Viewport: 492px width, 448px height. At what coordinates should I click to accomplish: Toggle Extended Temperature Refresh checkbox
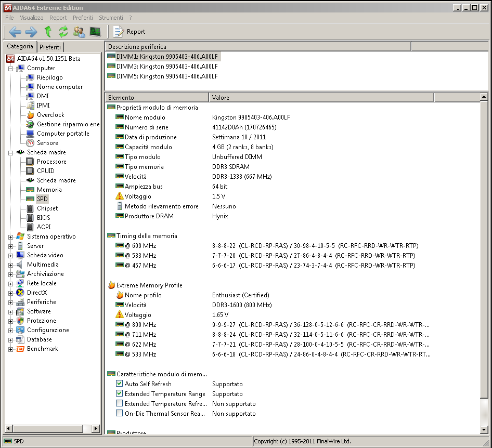119,403
